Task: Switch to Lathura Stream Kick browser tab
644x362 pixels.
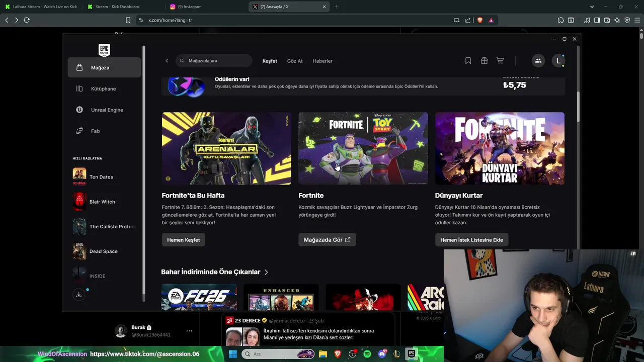Action: click(x=41, y=7)
